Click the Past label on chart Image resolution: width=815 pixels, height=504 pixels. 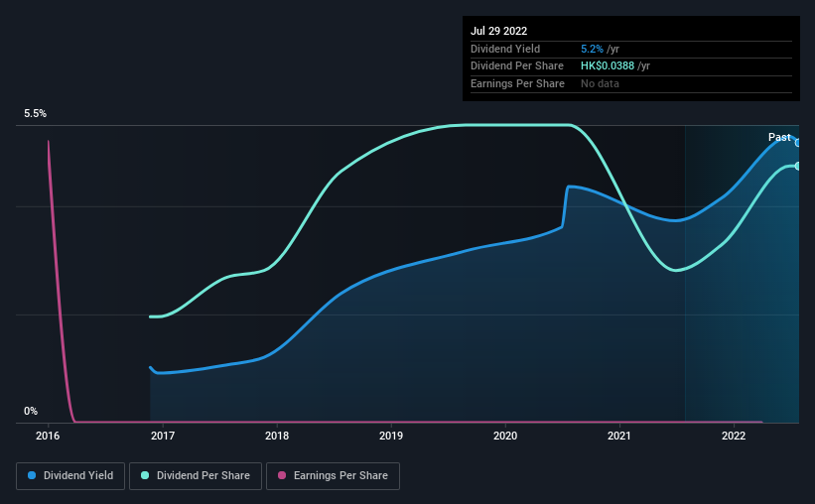pyautogui.click(x=779, y=137)
